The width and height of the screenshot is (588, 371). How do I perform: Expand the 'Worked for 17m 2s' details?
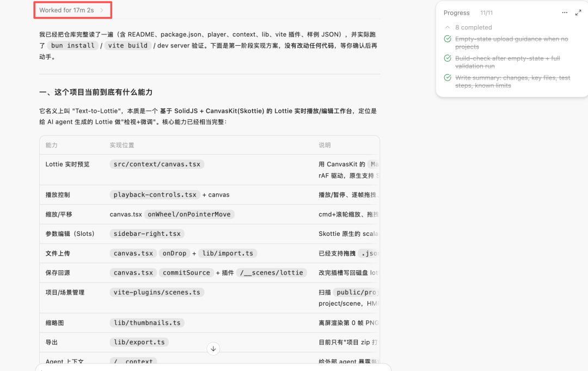(71, 10)
